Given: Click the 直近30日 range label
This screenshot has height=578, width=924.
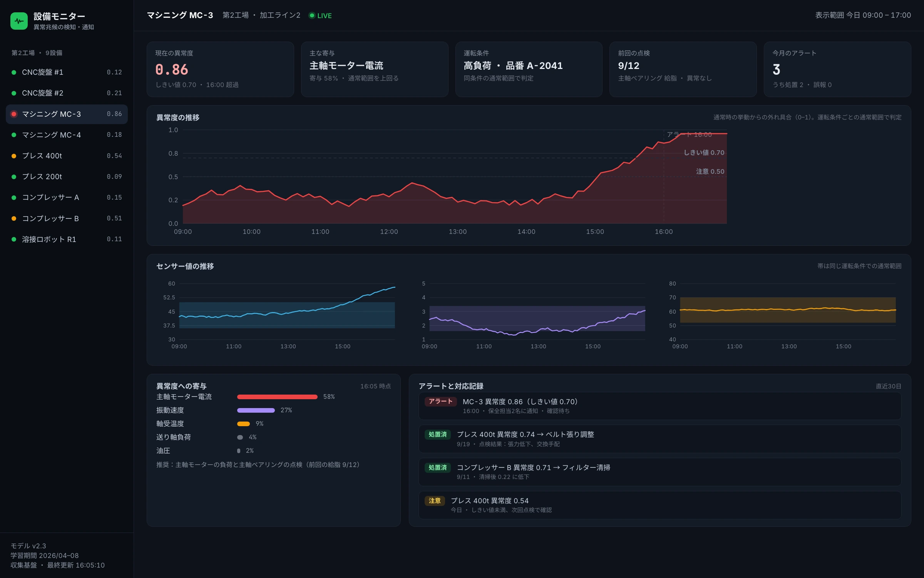Looking at the screenshot, I should [889, 386].
